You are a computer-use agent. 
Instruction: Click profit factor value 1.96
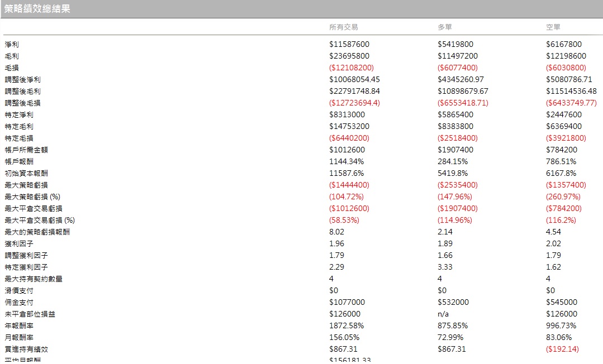tap(336, 244)
